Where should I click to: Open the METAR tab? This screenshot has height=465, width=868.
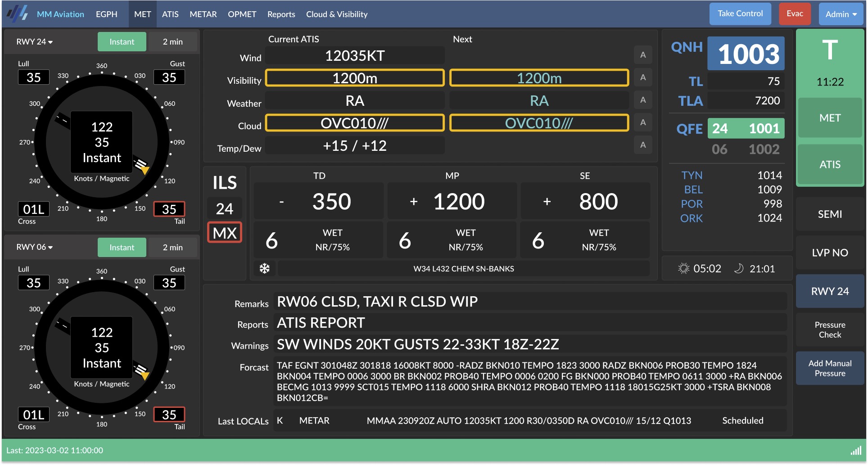point(203,14)
